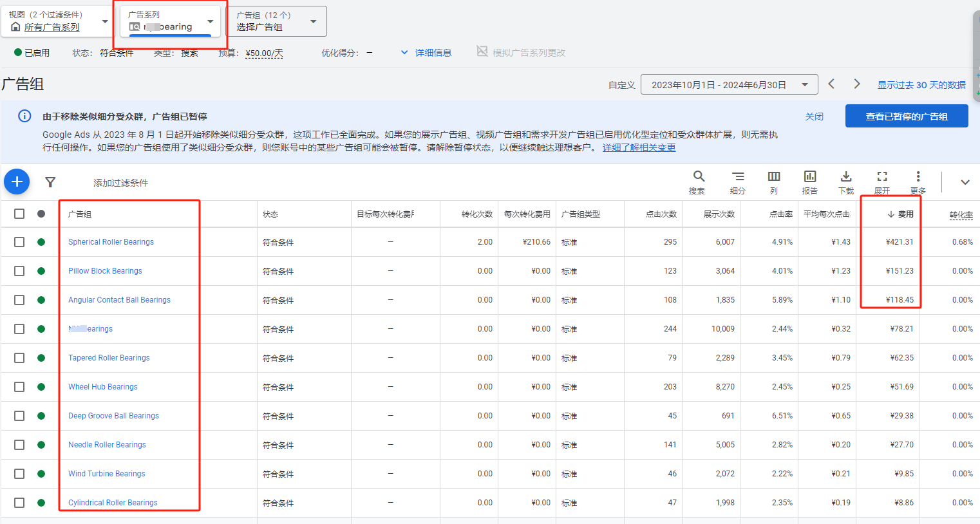Click the blue plus add ad group button

17,182
